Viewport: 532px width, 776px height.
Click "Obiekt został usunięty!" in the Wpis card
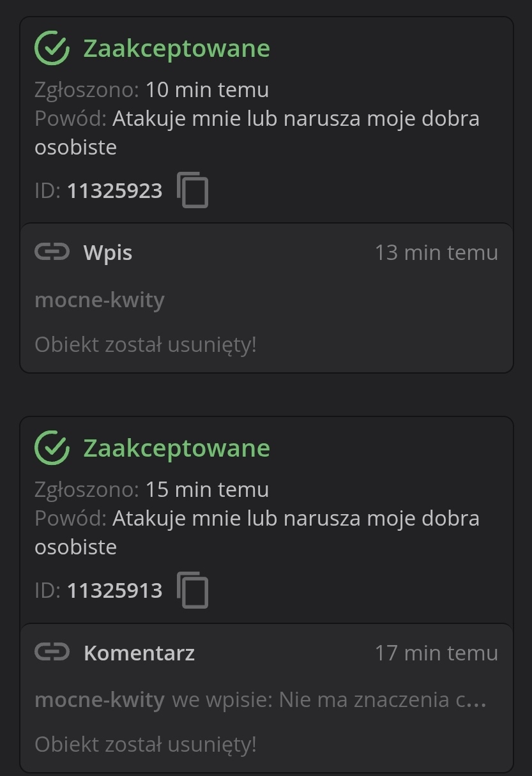tap(146, 344)
